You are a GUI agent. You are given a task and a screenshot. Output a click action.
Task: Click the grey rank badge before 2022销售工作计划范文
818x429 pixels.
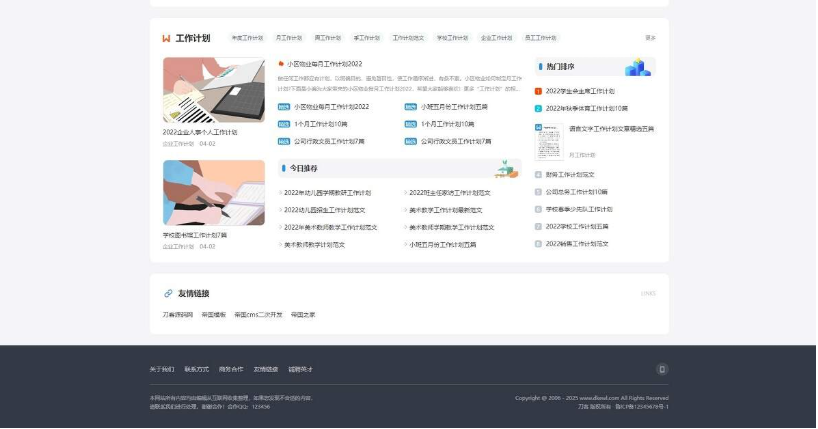click(538, 244)
